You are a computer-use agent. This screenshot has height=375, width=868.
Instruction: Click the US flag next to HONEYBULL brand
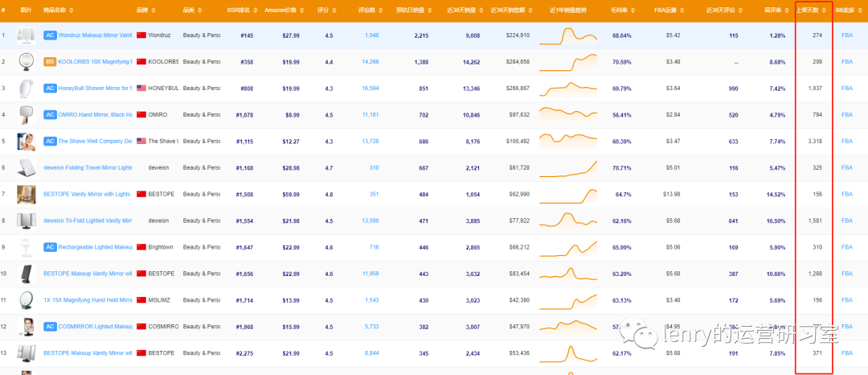[141, 89]
